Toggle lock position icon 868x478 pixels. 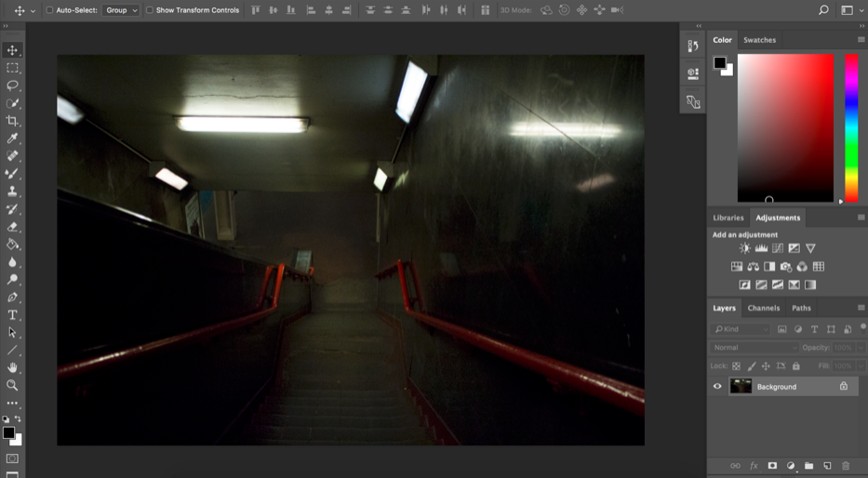coord(767,366)
